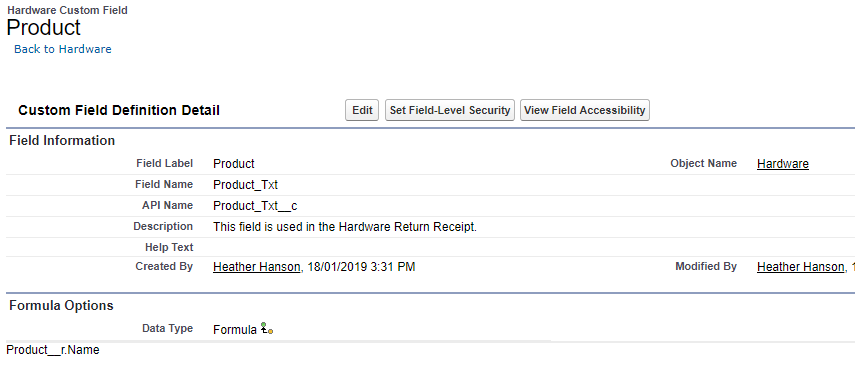Click the Product__r.Name formula text

[53, 350]
